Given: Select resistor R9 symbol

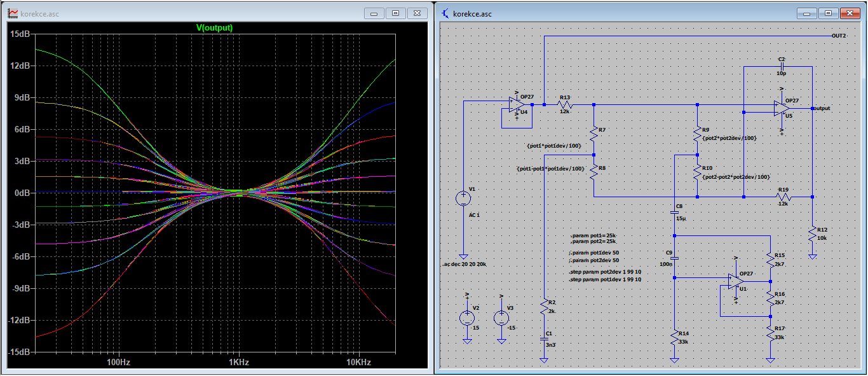Looking at the screenshot, I should 698,134.
